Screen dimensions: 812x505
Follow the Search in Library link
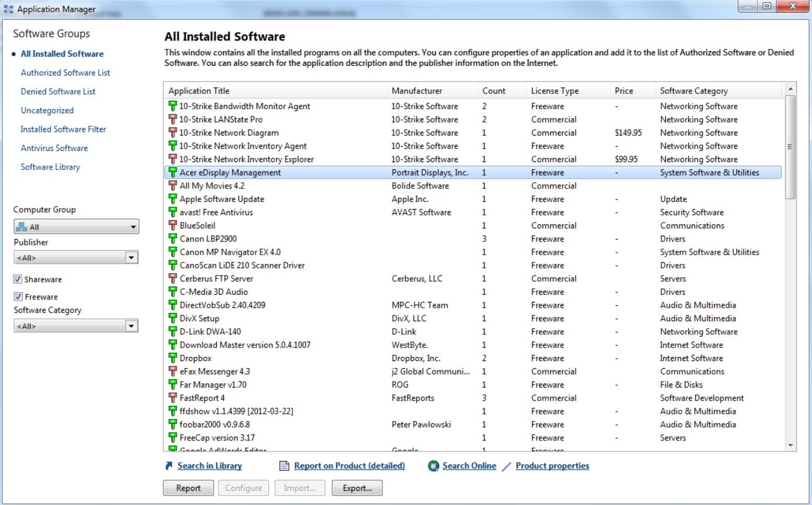(x=210, y=466)
